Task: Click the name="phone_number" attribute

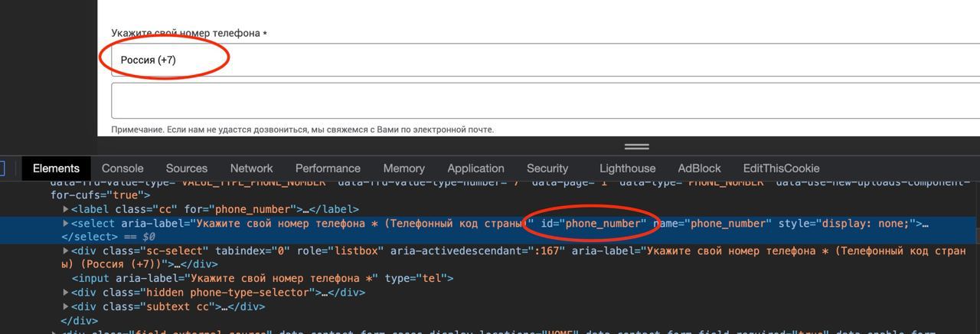Action: tap(712, 223)
